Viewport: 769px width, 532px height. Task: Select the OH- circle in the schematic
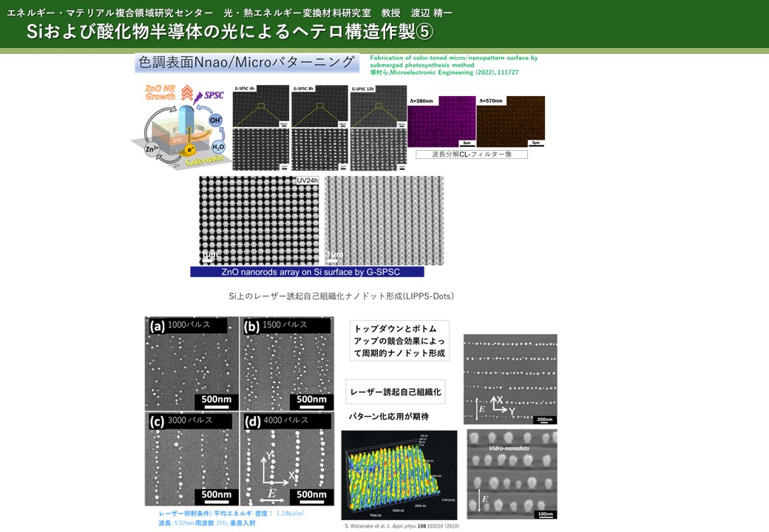click(x=215, y=120)
